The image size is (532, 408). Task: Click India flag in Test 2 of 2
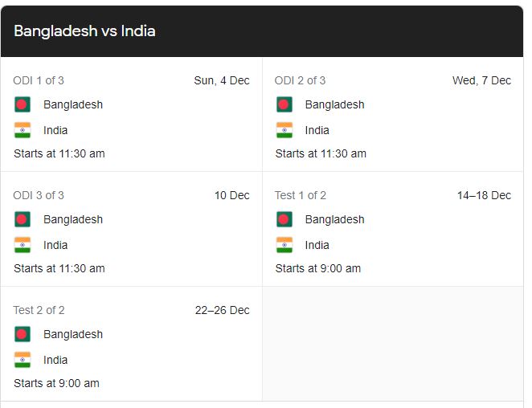coord(23,360)
